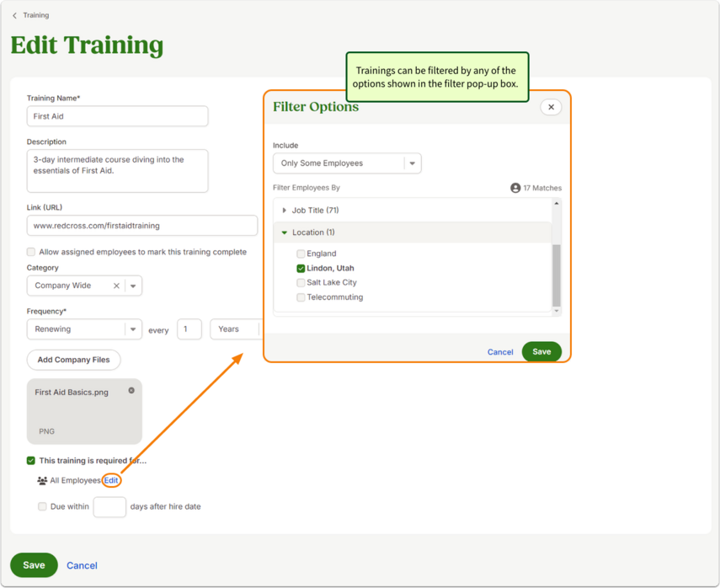
Task: Expand the Job Title (71) filter
Action: (284, 211)
